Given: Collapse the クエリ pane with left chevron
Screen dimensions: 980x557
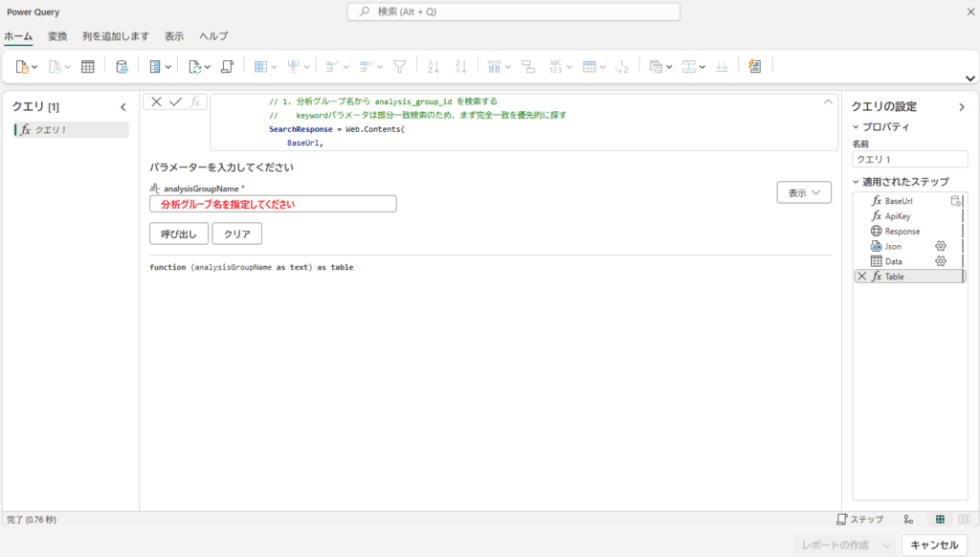Looking at the screenshot, I should tap(123, 107).
